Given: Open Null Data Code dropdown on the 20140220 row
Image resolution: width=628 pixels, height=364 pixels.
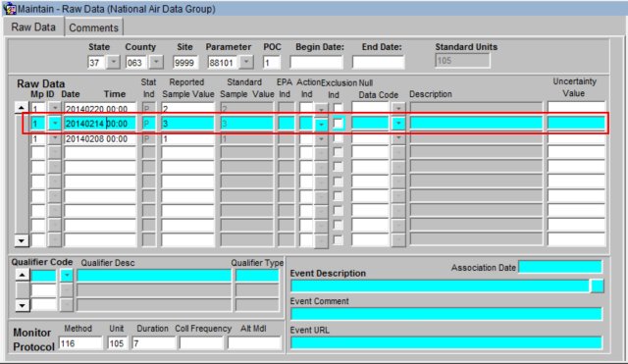Looking at the screenshot, I should tap(398, 108).
